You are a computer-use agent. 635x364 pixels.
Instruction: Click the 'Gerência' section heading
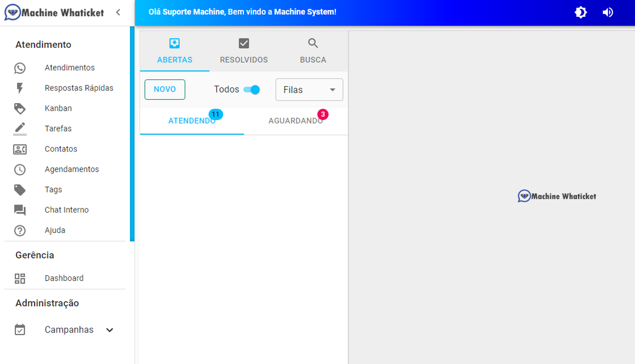pos(35,255)
